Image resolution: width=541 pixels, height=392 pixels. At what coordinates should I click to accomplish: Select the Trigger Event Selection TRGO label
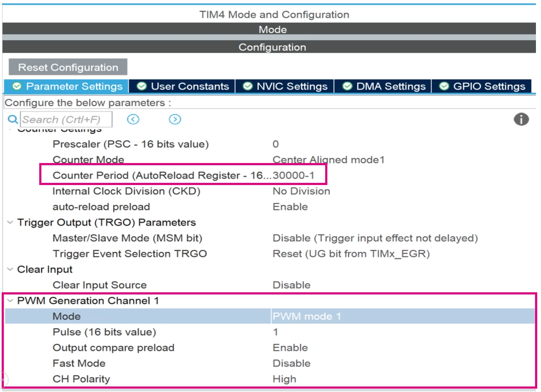[x=130, y=254]
